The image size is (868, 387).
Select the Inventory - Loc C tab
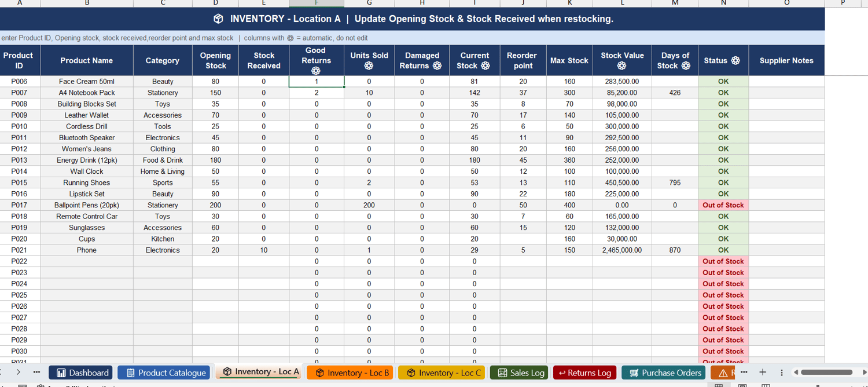[x=442, y=373]
